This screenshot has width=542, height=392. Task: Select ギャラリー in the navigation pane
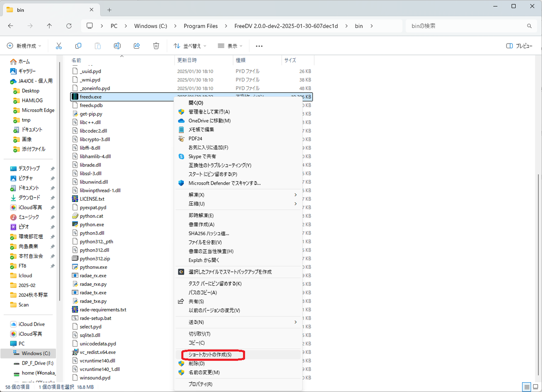pos(27,71)
